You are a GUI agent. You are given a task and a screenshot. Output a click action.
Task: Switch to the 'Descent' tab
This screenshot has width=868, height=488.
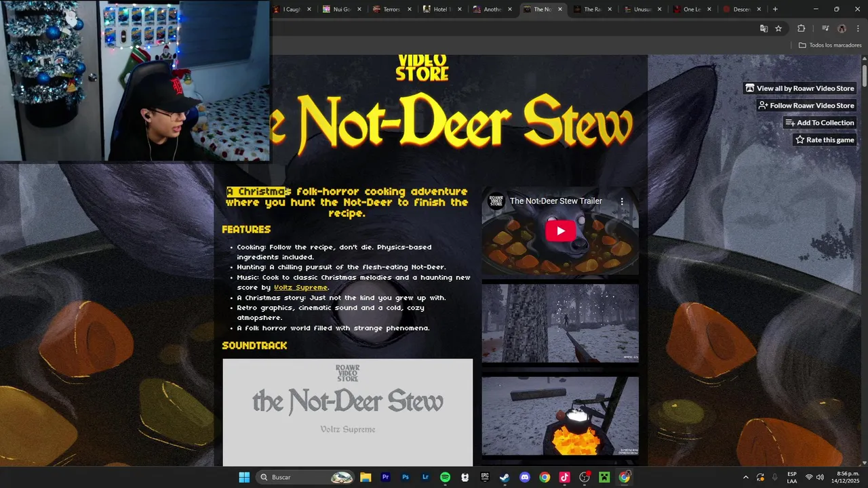pyautogui.click(x=742, y=9)
